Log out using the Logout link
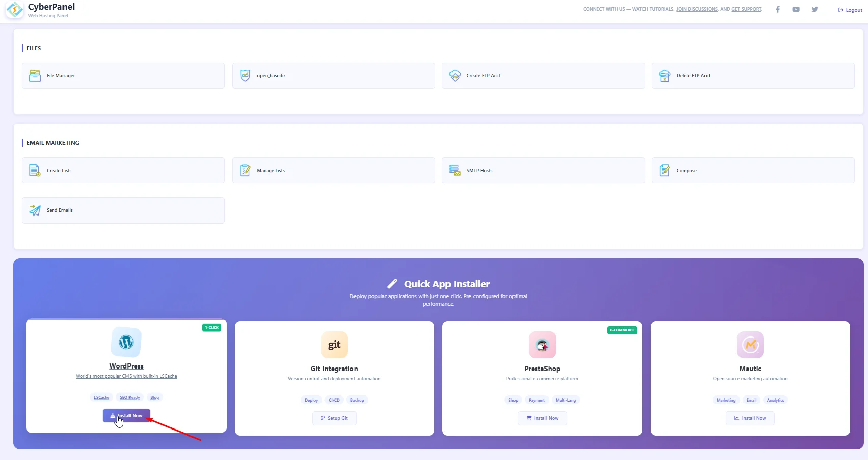Viewport: 868px width, 460px height. 850,10
